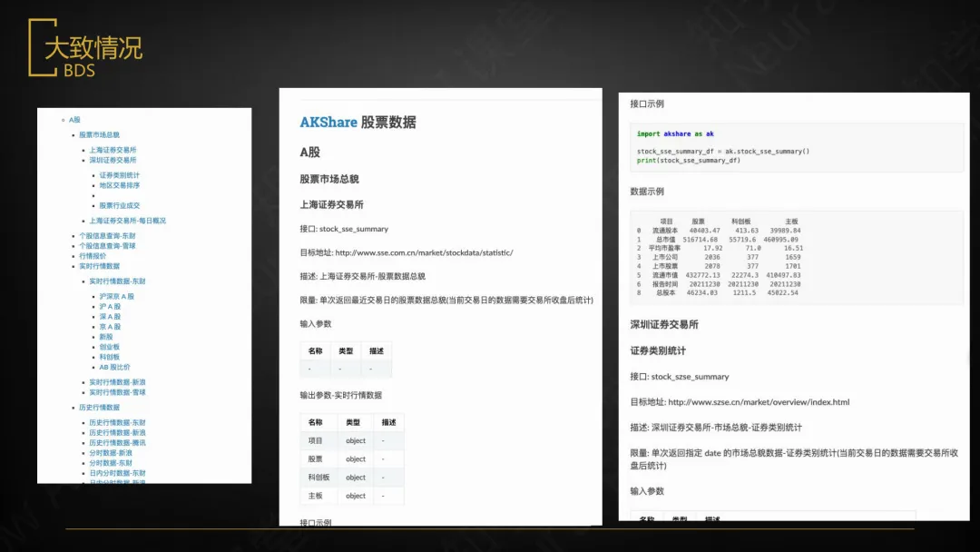
Task: Open '历史行情数据-东财' link
Action: (x=117, y=423)
